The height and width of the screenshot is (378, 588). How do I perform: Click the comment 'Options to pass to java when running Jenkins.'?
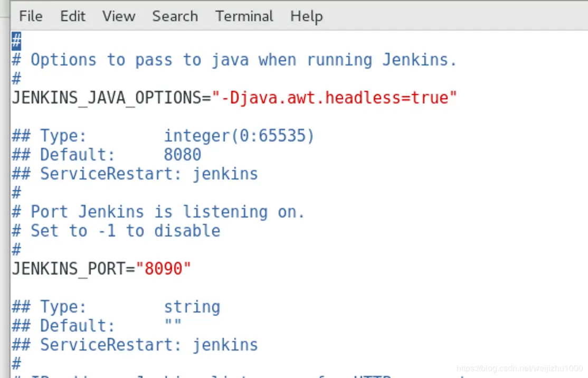point(243,60)
